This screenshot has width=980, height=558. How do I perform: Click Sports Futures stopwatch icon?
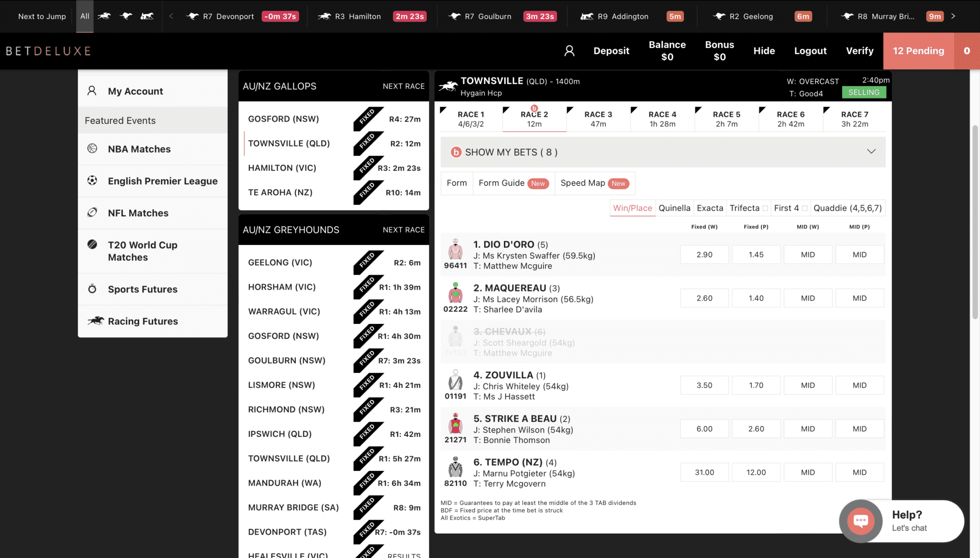(x=92, y=289)
